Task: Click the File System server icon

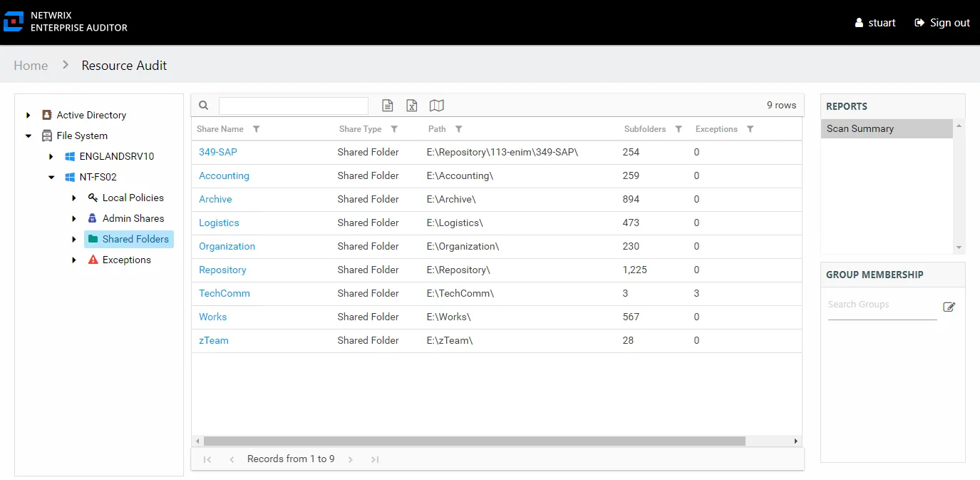Action: click(x=47, y=136)
